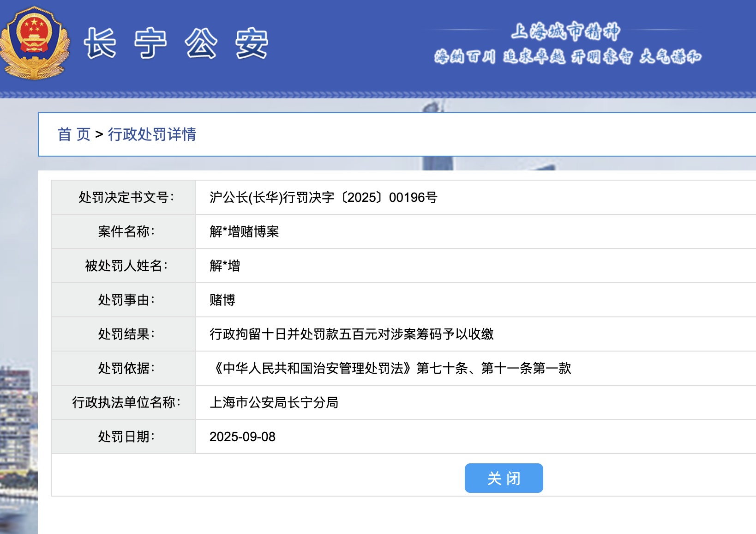This screenshot has height=534, width=756.
Task: Click the 处罚依据 label
Action: point(126,368)
